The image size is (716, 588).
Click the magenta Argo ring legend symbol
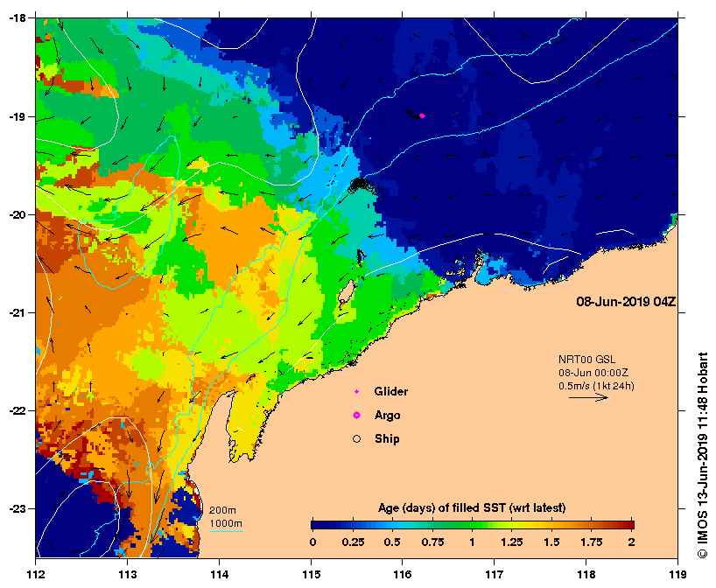pyautogui.click(x=356, y=415)
